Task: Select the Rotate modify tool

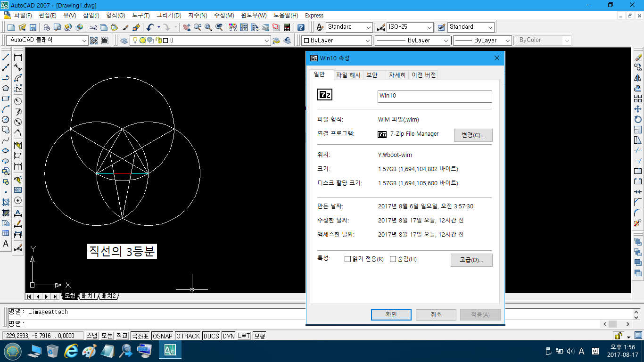Action: pos(638,119)
